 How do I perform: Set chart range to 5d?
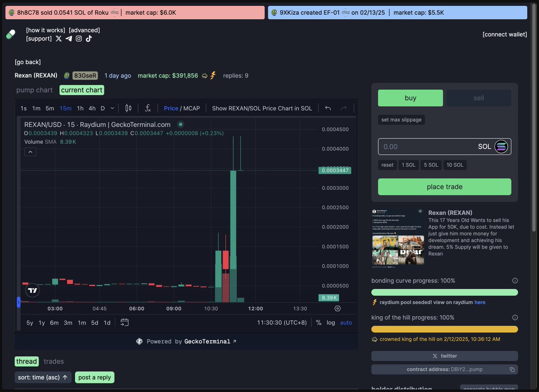(x=94, y=322)
